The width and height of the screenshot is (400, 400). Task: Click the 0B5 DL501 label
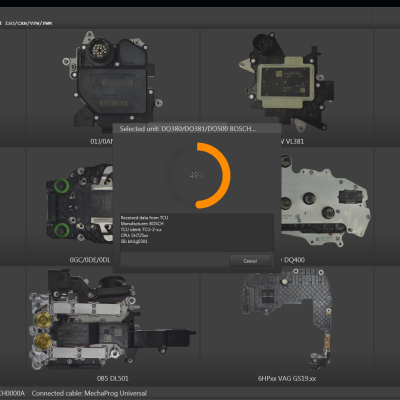pos(112,378)
